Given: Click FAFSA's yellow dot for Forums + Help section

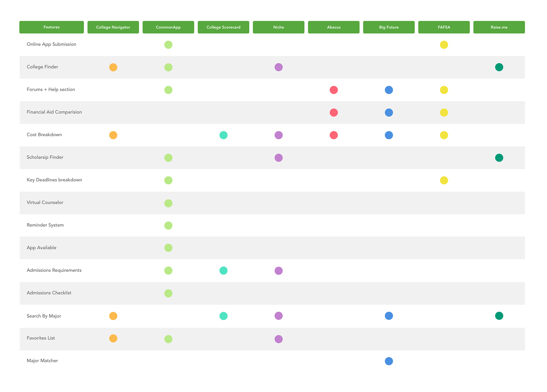Looking at the screenshot, I should point(444,90).
